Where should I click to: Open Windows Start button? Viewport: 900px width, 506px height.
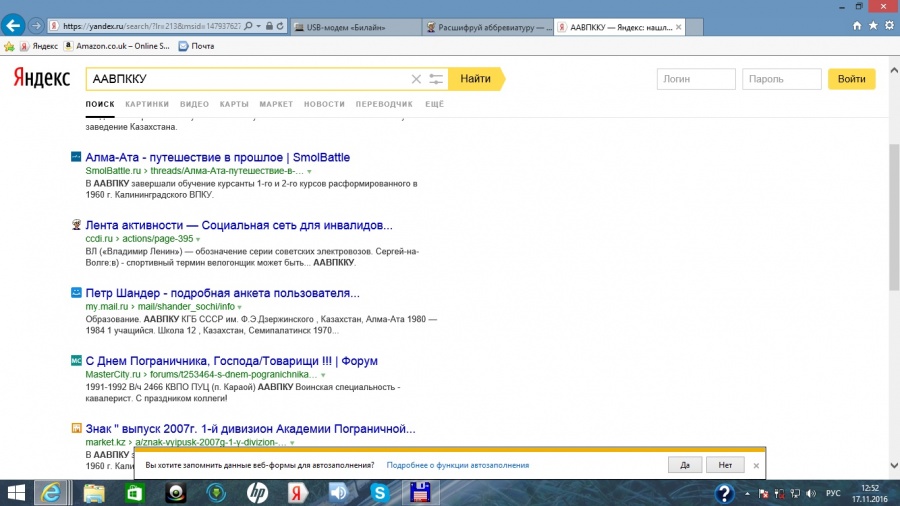[x=16, y=493]
